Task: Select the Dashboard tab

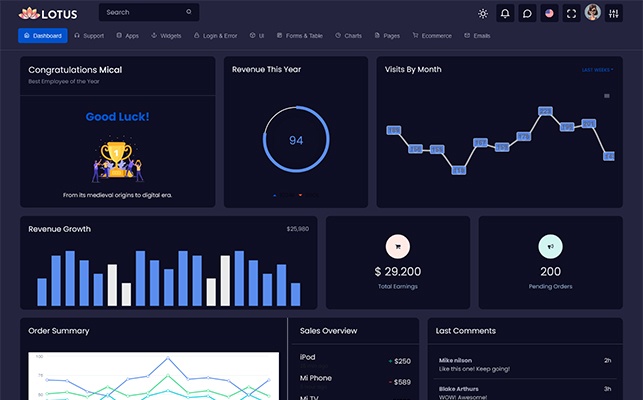Action: tap(43, 36)
